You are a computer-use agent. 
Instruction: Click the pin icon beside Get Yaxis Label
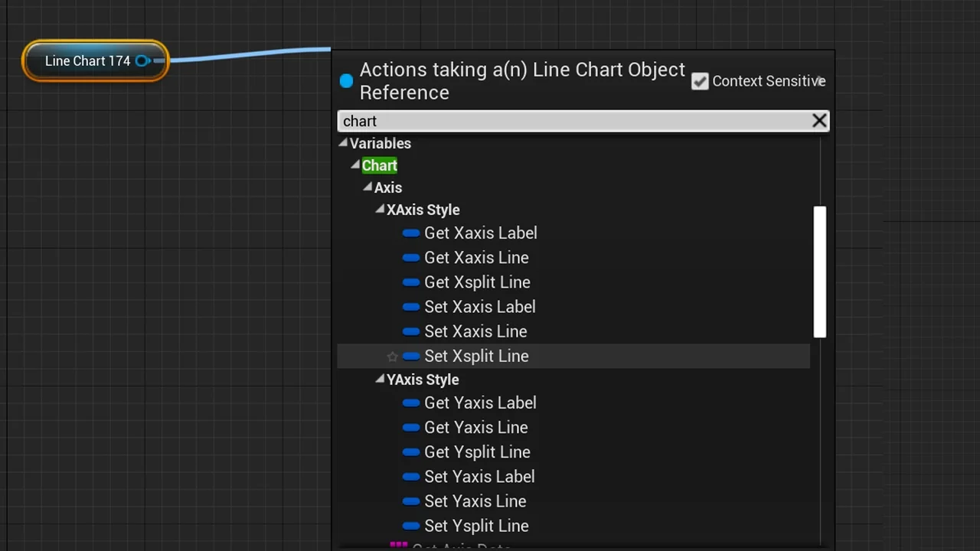(x=411, y=403)
